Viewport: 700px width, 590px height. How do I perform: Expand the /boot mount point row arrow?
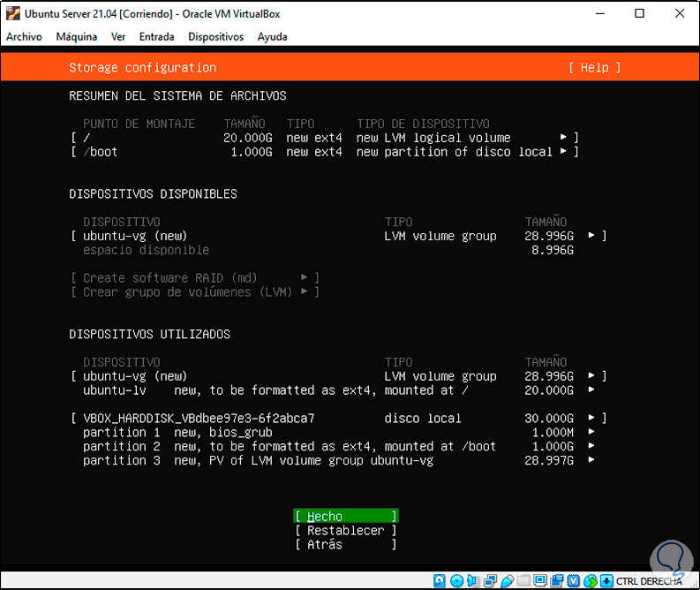(563, 151)
